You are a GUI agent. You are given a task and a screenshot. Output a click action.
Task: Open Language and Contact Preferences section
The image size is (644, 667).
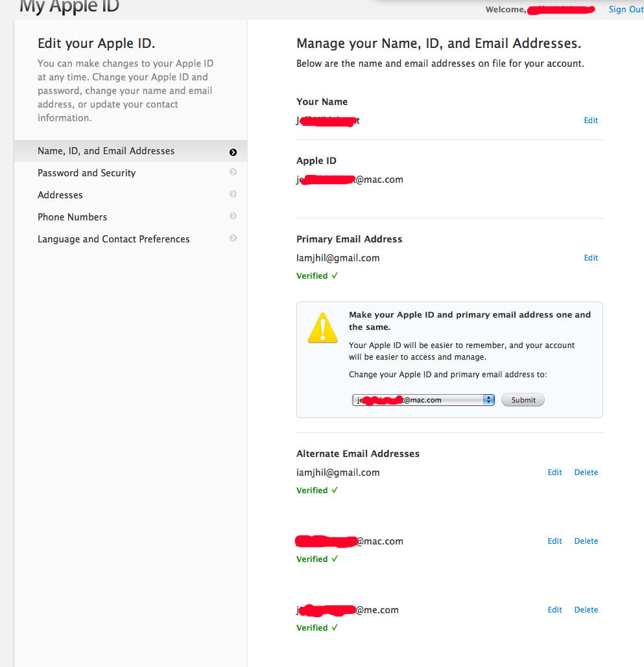coord(130,239)
